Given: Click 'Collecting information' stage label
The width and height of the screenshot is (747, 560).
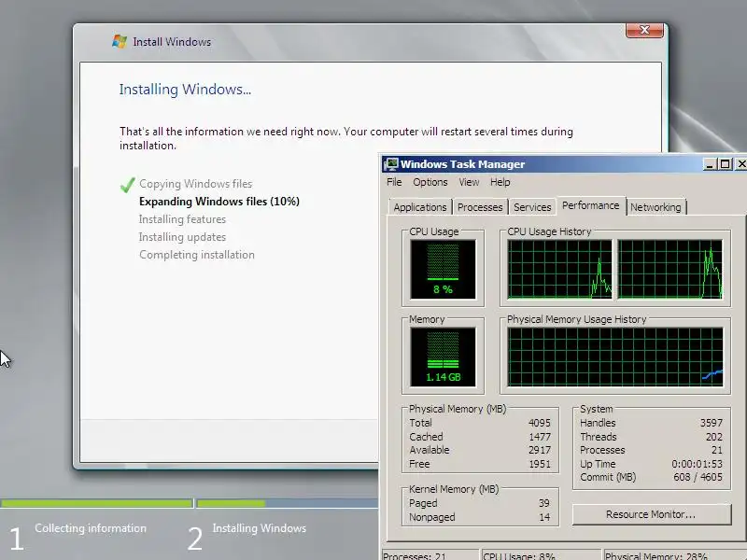Looking at the screenshot, I should click(x=91, y=528).
